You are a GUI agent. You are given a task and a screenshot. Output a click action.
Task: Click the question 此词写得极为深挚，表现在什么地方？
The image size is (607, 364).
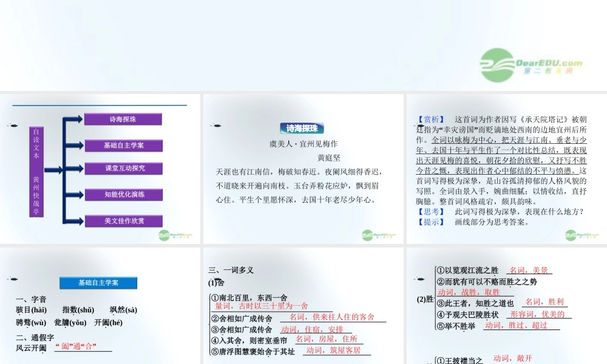tap(519, 212)
